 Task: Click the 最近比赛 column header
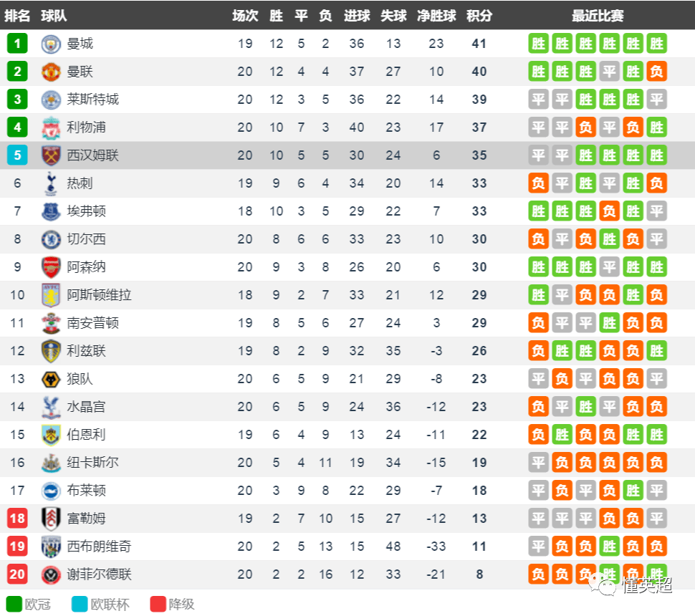[598, 16]
